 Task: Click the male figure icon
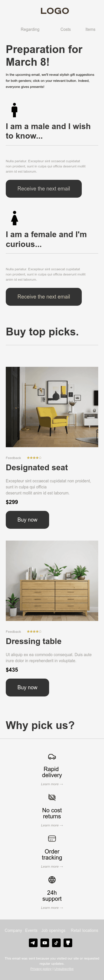point(14,110)
